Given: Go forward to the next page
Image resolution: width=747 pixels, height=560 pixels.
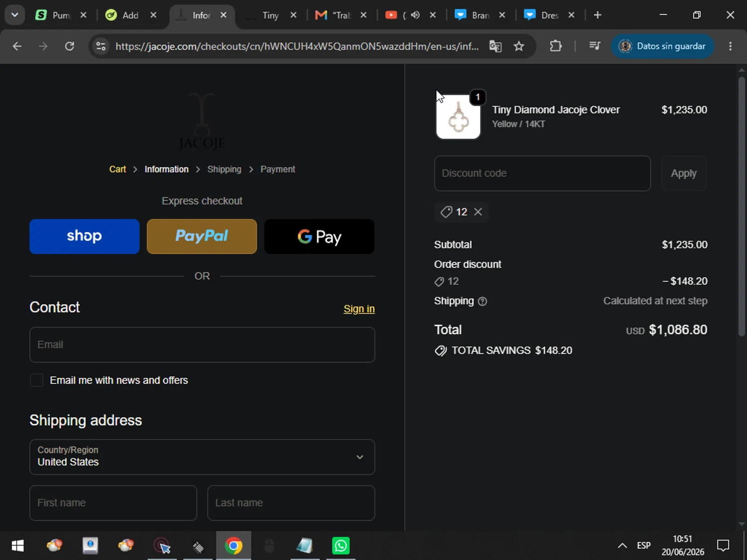Looking at the screenshot, I should [x=43, y=46].
